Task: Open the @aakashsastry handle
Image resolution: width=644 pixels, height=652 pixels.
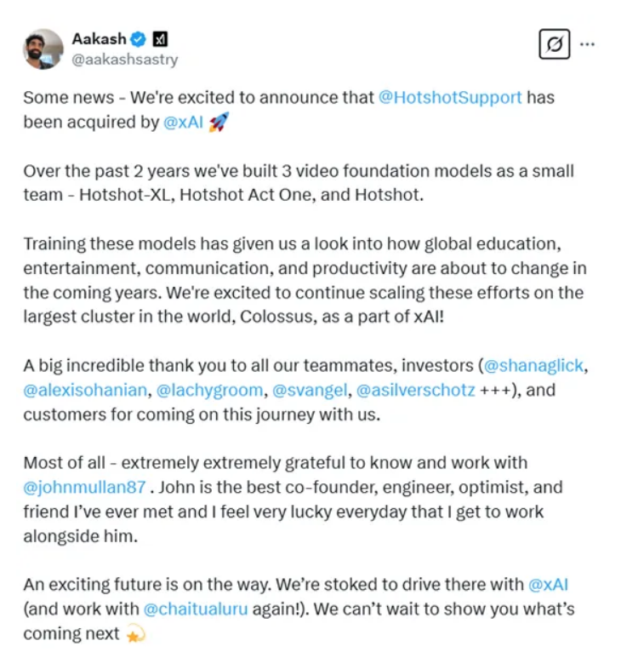Action: tap(125, 60)
